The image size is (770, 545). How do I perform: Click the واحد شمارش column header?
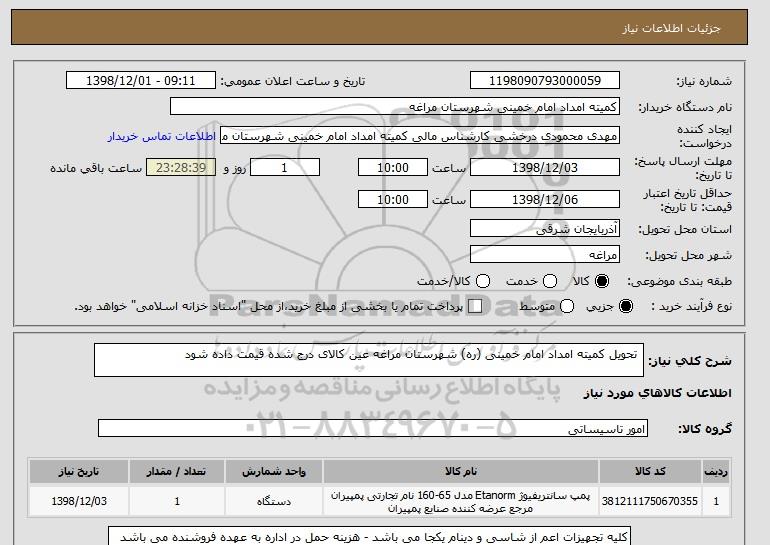274,471
